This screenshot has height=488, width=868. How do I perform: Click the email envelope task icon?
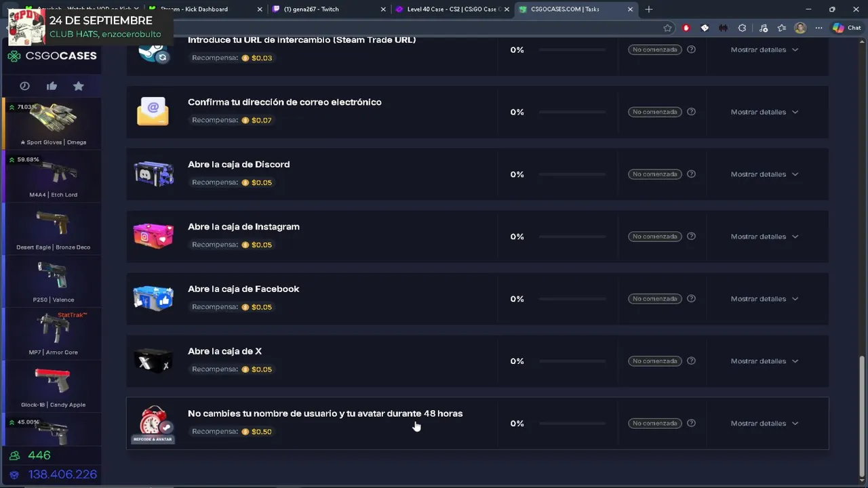pyautogui.click(x=153, y=112)
